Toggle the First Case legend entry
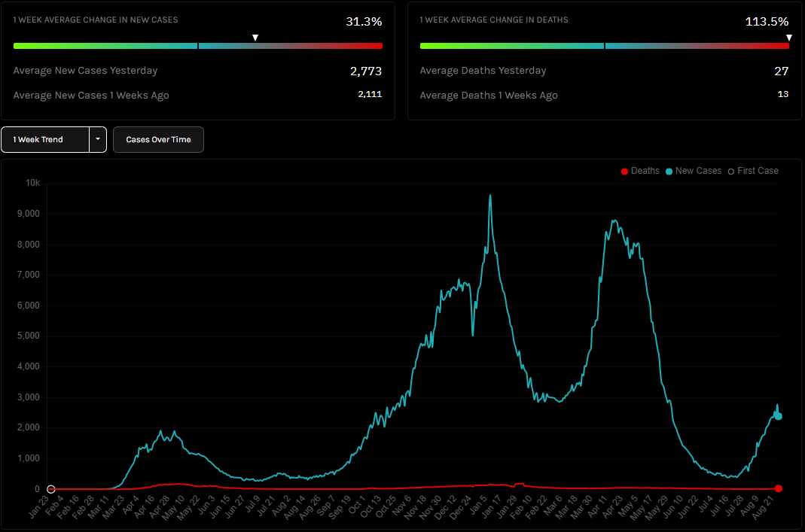Viewport: 805px width, 532px height. click(x=752, y=171)
